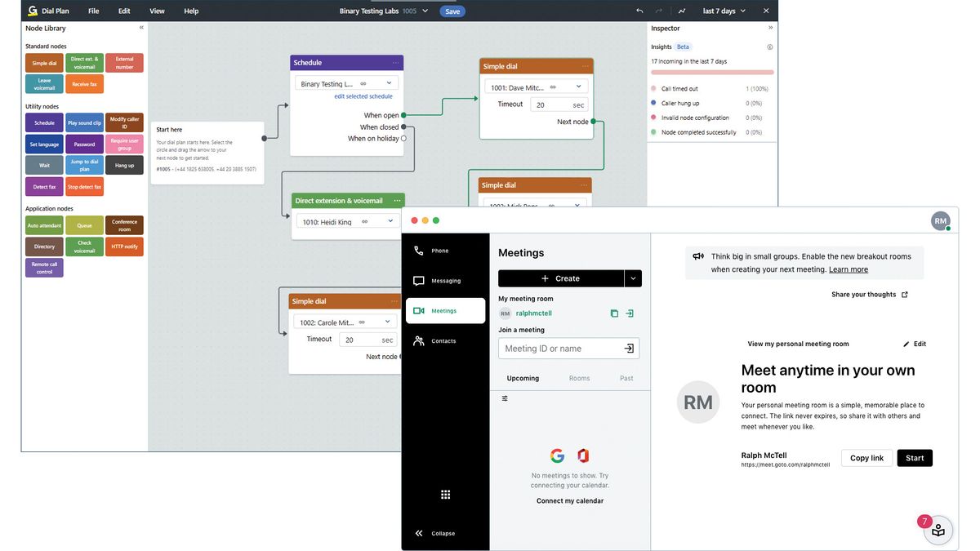The image size is (980, 551).
Task: Collapse the Node Library panel
Action: [x=141, y=28]
